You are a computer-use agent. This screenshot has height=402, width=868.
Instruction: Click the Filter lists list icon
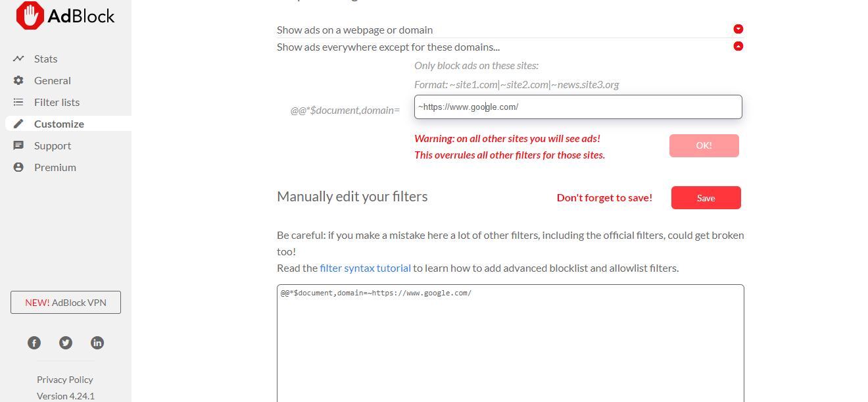tap(18, 102)
